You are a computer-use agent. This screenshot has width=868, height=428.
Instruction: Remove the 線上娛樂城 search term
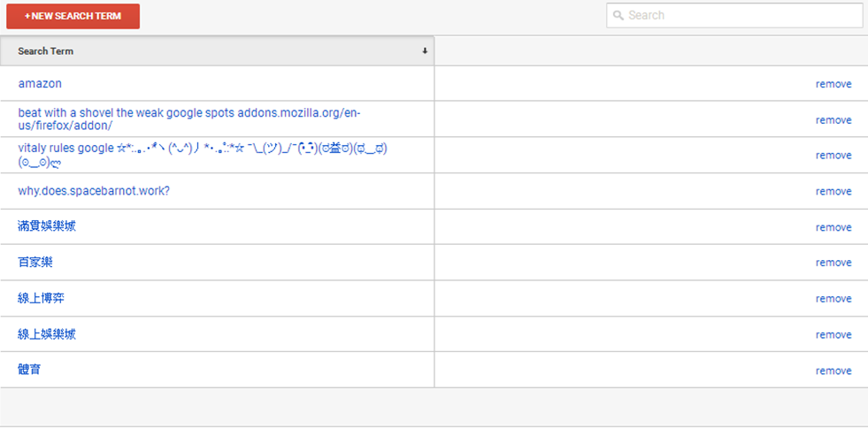pos(833,334)
